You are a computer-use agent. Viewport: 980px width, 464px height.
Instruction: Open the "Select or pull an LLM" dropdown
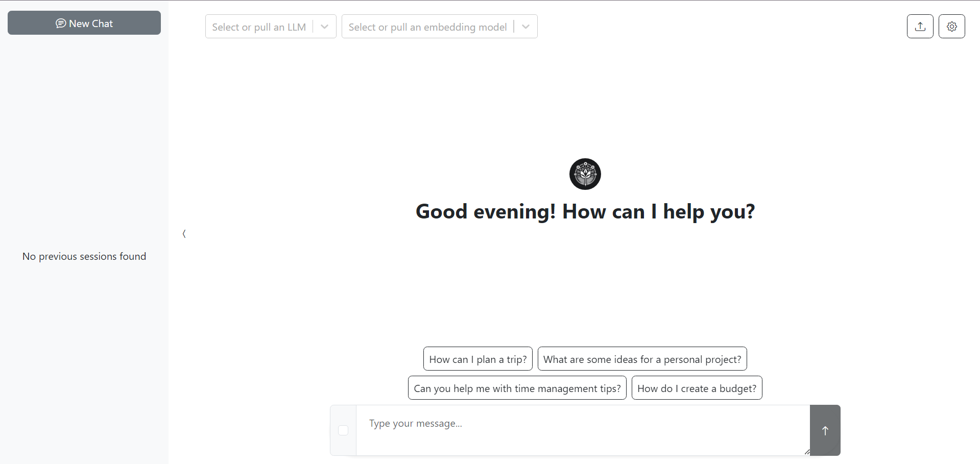pyautogui.click(x=259, y=27)
